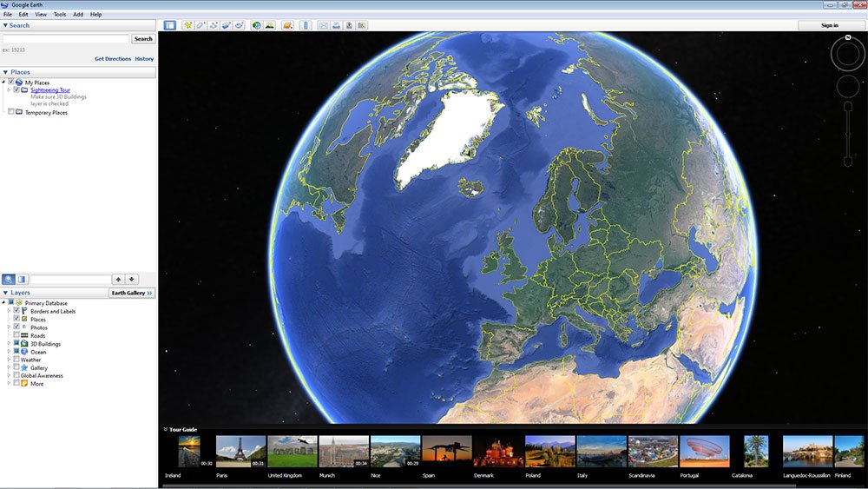Select the Paris tour thumbnail
Viewport: 868px width, 489px height.
point(240,452)
